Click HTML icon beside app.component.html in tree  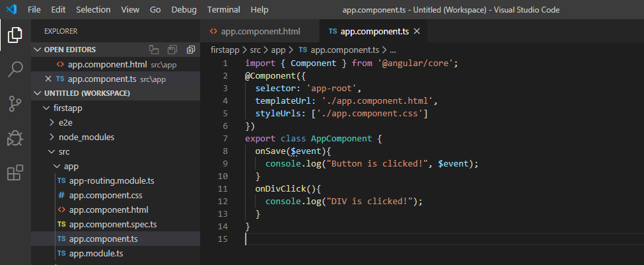[x=61, y=209]
